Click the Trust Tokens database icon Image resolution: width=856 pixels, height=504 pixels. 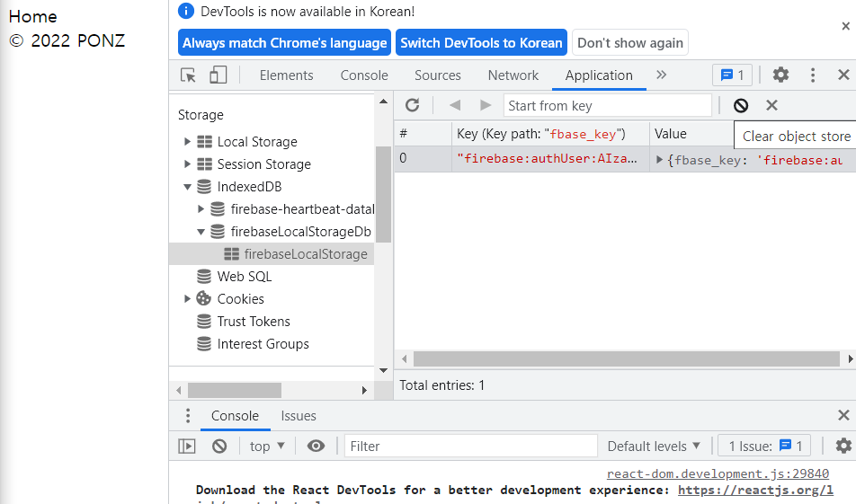tap(203, 322)
